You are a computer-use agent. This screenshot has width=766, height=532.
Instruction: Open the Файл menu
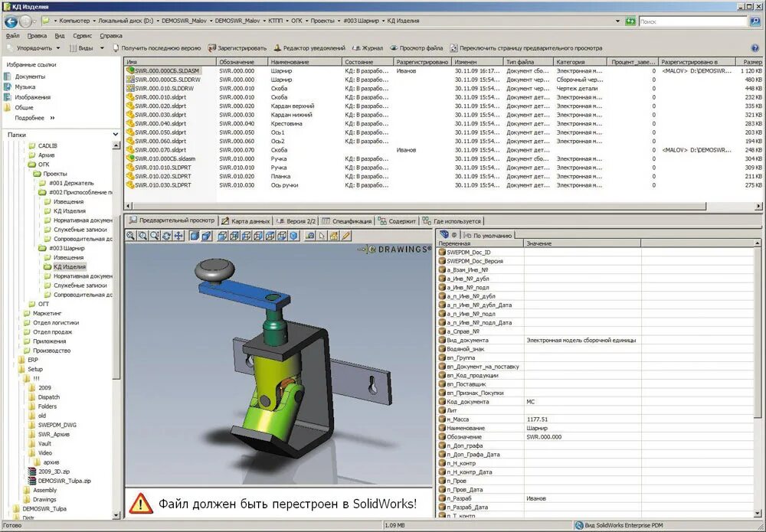coord(13,36)
